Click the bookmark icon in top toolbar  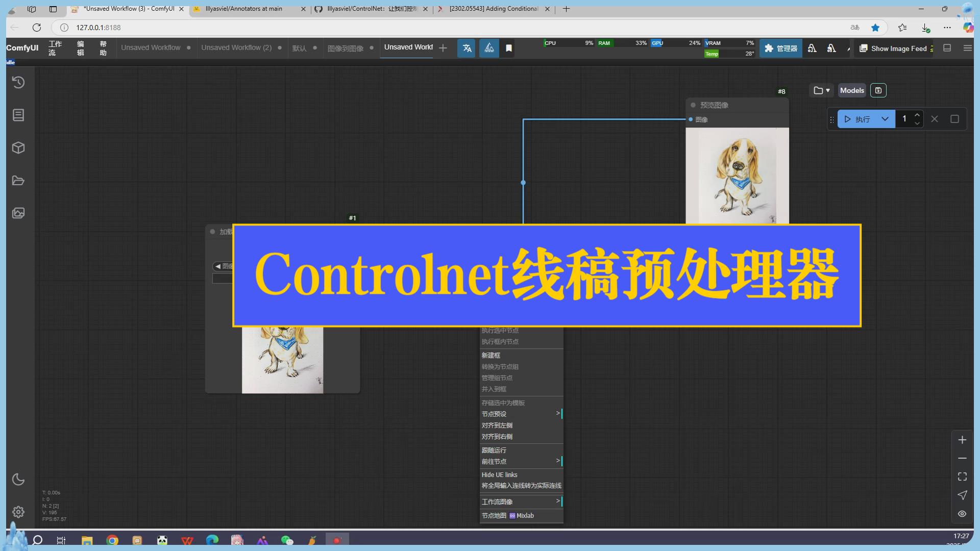pos(509,48)
